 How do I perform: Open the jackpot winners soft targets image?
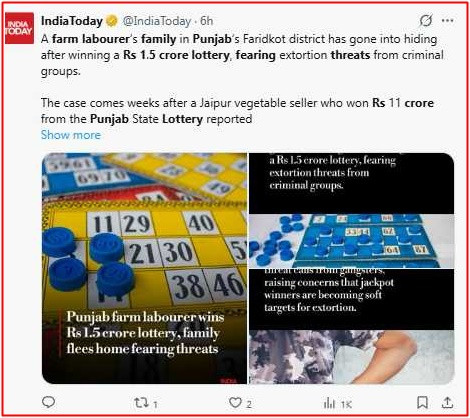(351, 299)
